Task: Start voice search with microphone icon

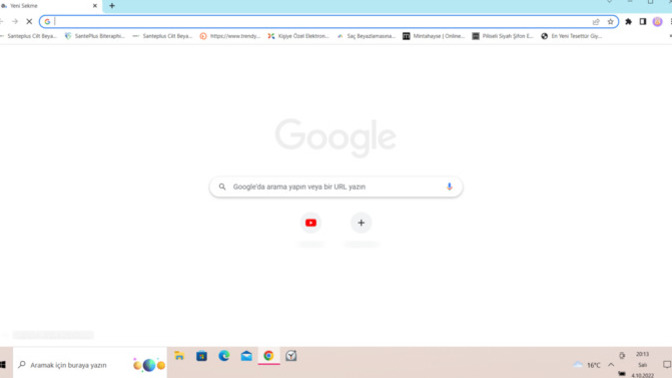Action: [x=449, y=187]
